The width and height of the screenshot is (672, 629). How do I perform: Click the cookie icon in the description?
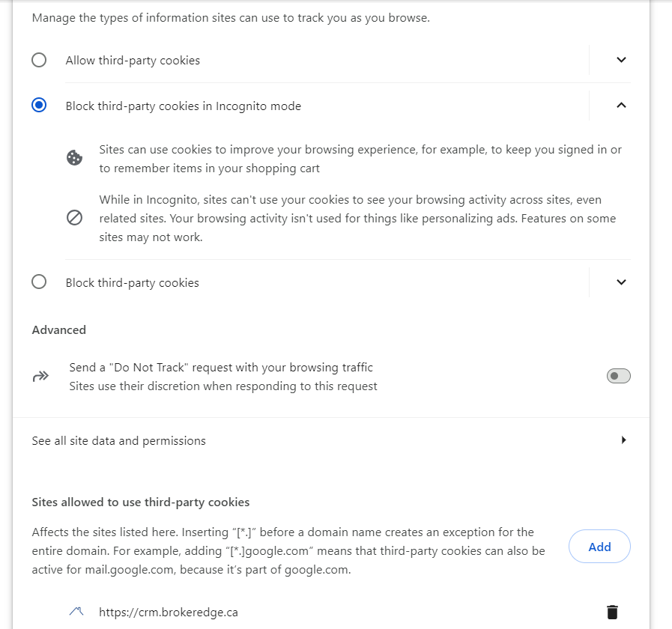click(74, 158)
